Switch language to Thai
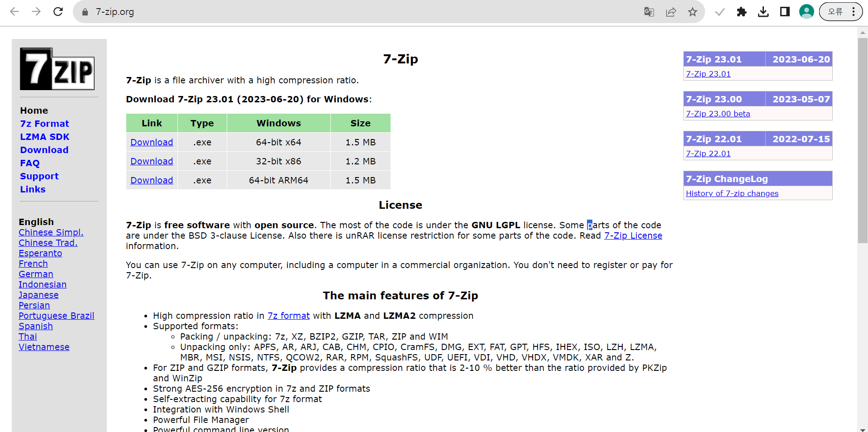This screenshot has width=868, height=432. 28,336
